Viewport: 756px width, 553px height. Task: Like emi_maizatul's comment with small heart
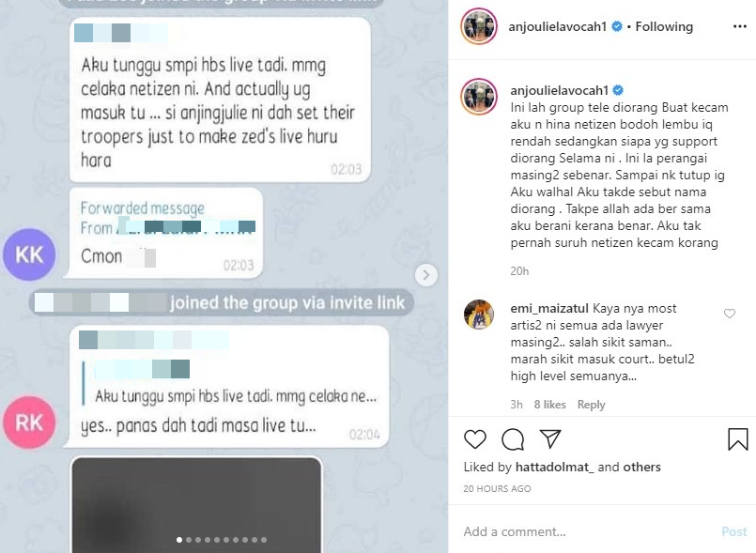[730, 314]
